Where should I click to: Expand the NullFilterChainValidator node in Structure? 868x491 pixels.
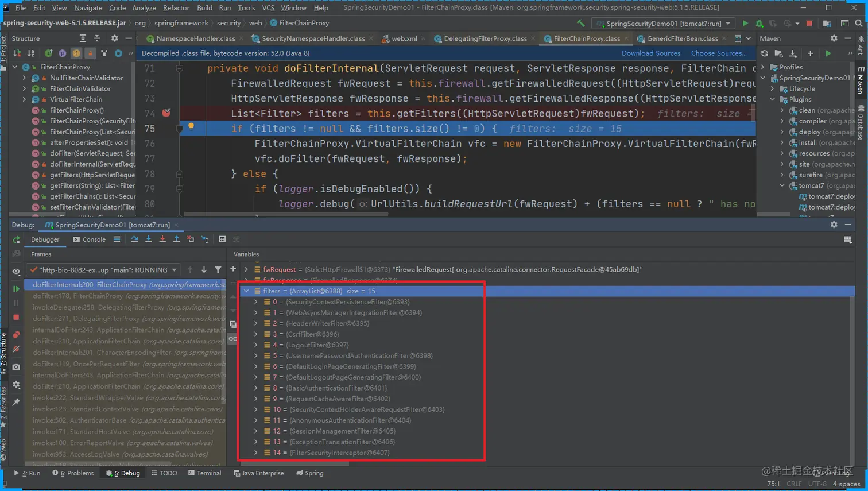tap(24, 78)
